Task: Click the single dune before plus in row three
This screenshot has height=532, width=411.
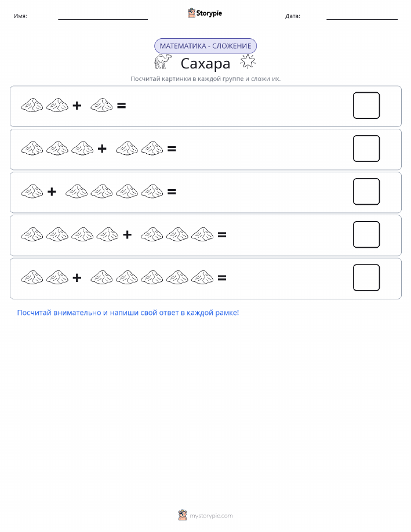Action: [x=32, y=191]
